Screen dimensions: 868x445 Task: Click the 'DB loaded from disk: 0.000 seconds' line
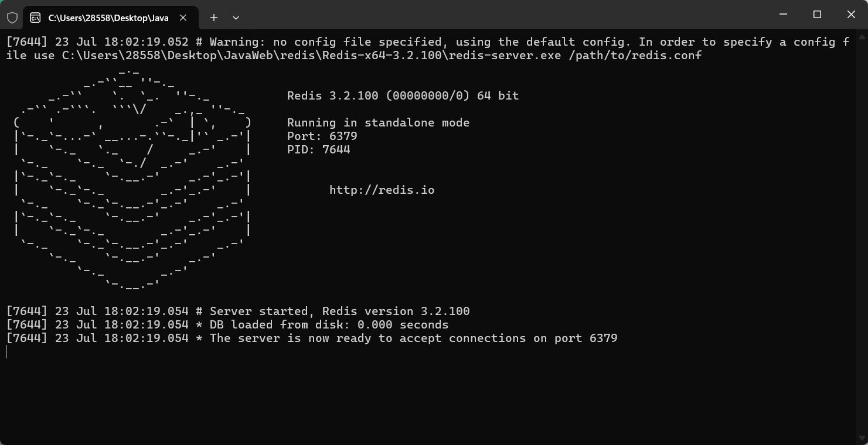click(x=227, y=324)
